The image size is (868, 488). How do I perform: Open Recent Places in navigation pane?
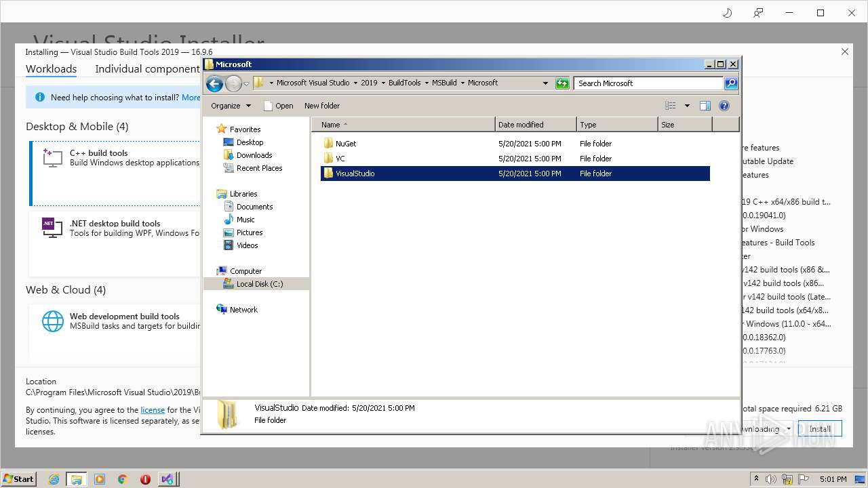259,168
